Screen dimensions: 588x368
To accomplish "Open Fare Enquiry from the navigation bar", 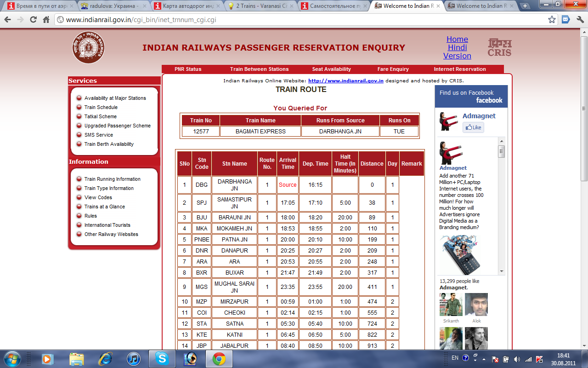I will tap(393, 69).
